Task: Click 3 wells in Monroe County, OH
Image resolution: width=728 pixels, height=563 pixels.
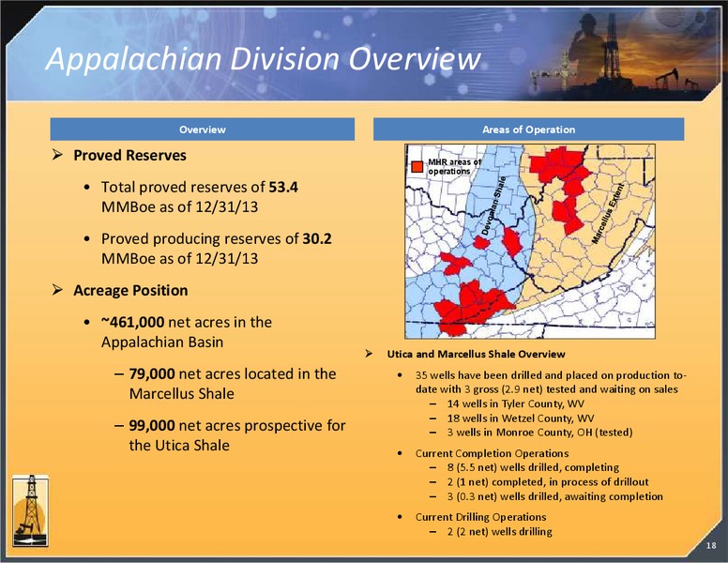Action: coord(539,432)
